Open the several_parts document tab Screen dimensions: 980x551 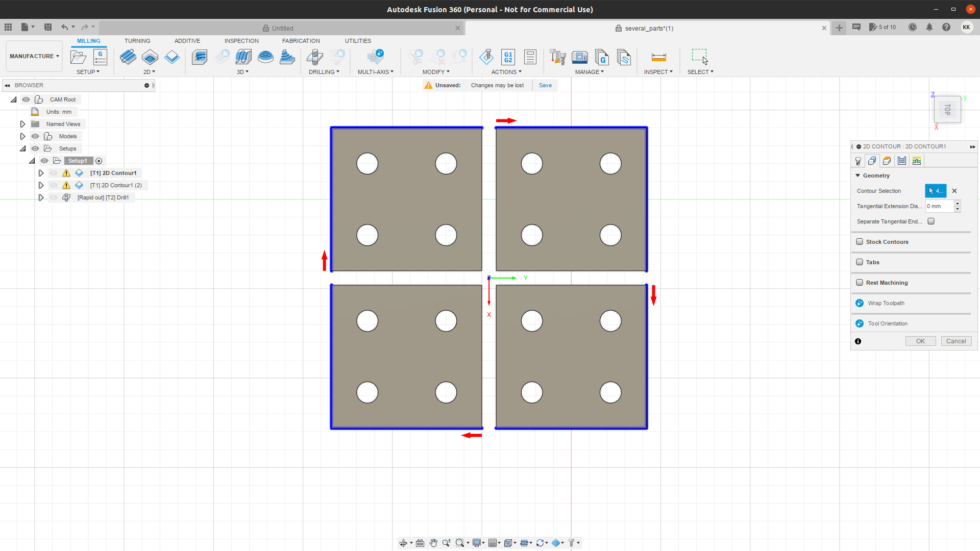(648, 28)
